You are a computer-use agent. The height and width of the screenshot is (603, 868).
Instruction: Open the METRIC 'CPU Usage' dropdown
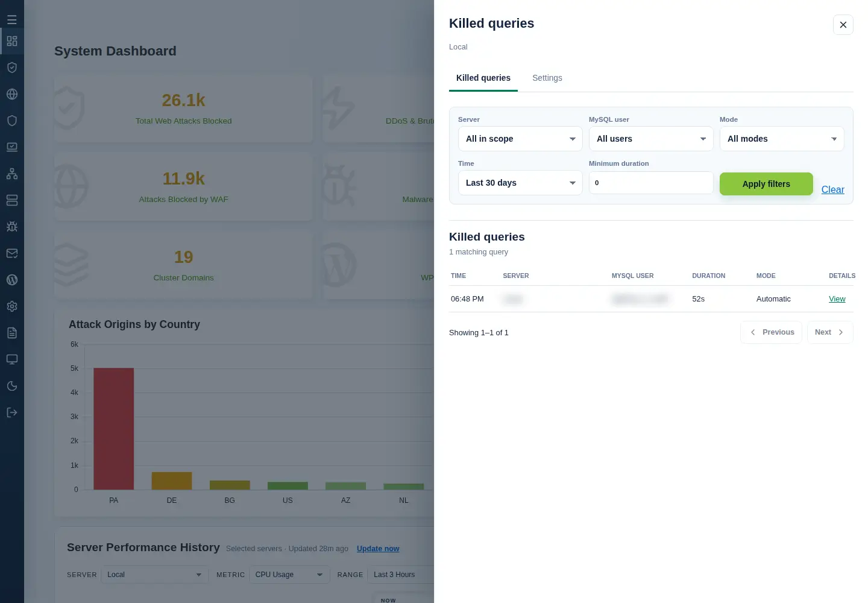(x=289, y=575)
